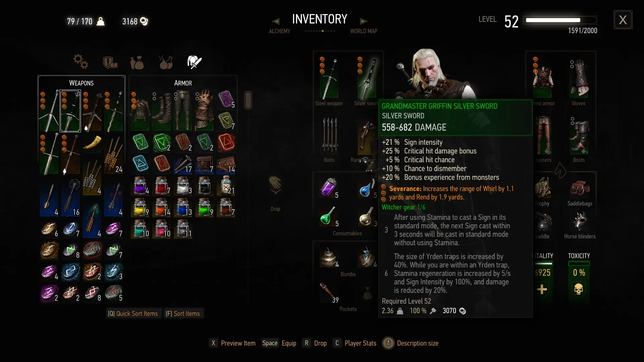Select the crafting components gear filter icon
The height and width of the screenshot is (362, 644).
[80, 62]
